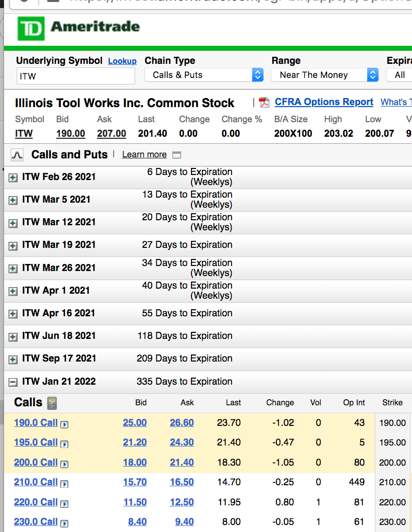Expand the ITW Apr 1 2021 chain
Viewport: 412px width, 532px height.
click(x=13, y=291)
